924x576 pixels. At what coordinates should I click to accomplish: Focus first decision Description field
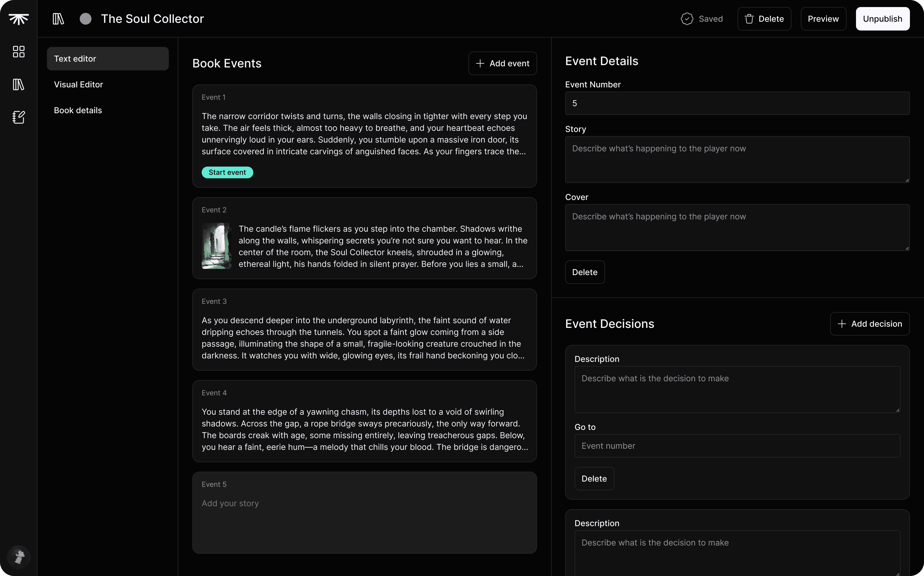pyautogui.click(x=737, y=389)
